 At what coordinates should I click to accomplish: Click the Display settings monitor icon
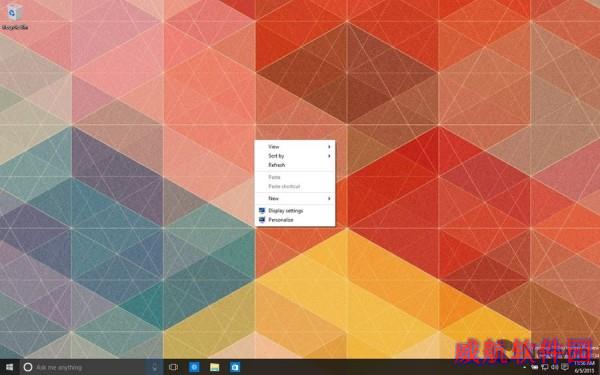coord(262,210)
